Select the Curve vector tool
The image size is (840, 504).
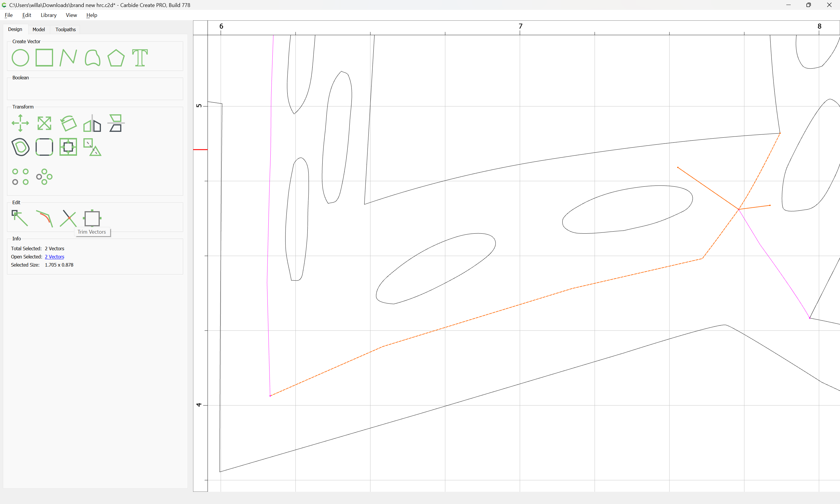click(x=92, y=58)
